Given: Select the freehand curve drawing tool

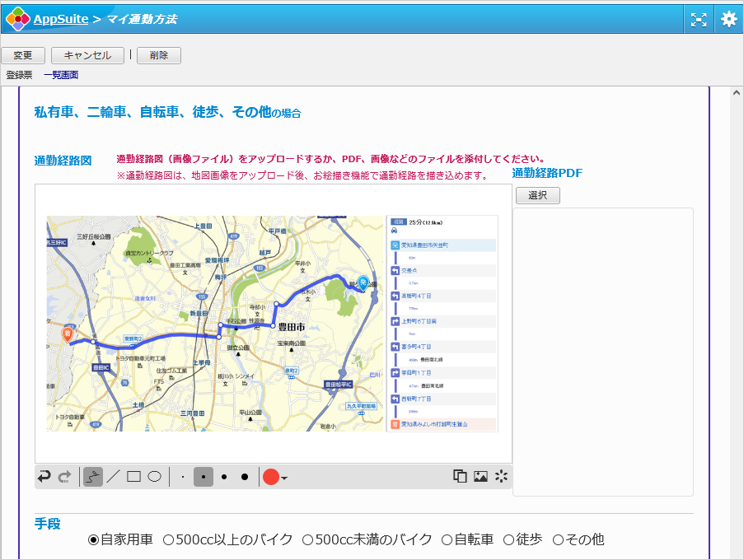Looking at the screenshot, I should pos(92,476).
